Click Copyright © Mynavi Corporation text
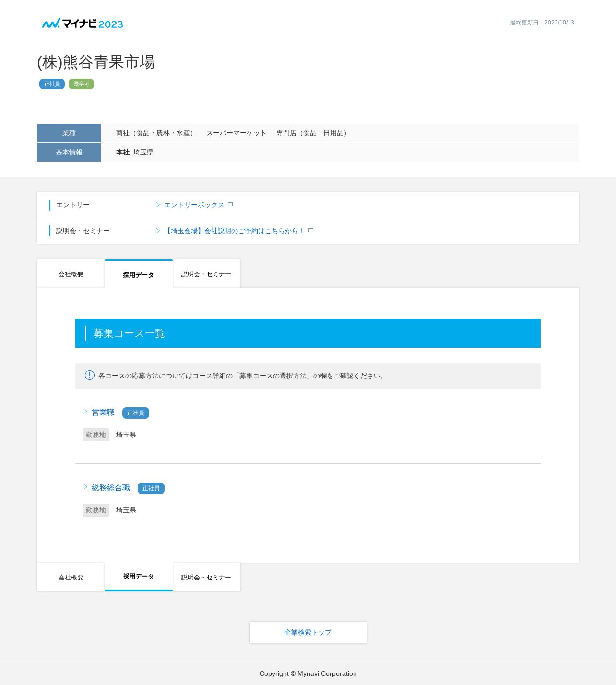 (308, 673)
